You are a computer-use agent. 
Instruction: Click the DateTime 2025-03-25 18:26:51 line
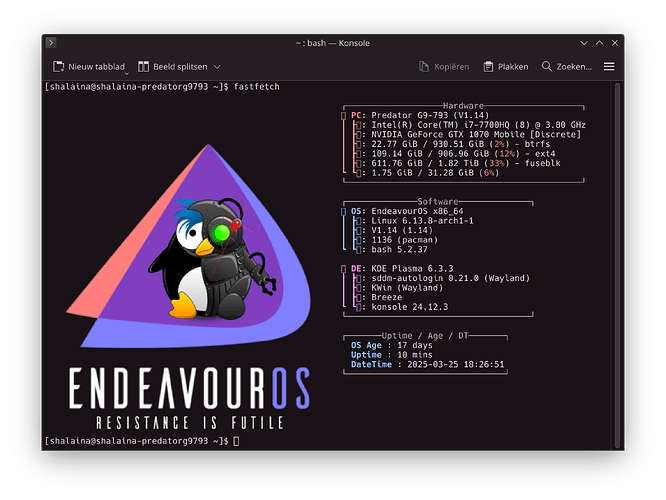click(x=427, y=364)
